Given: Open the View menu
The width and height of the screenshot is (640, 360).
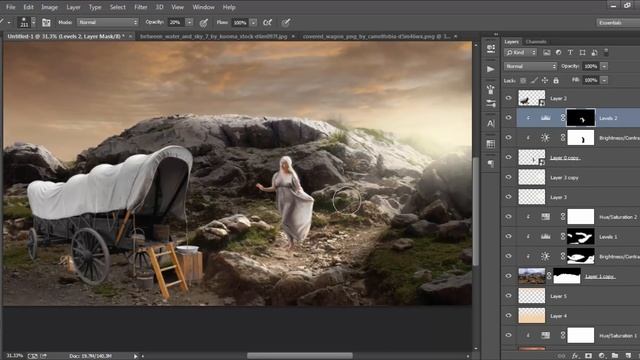Looking at the screenshot, I should (177, 7).
